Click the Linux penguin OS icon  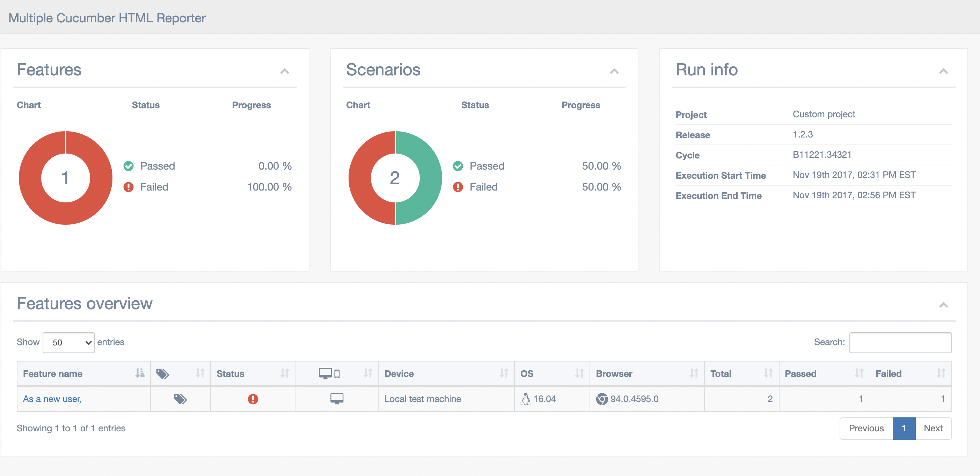(x=525, y=399)
